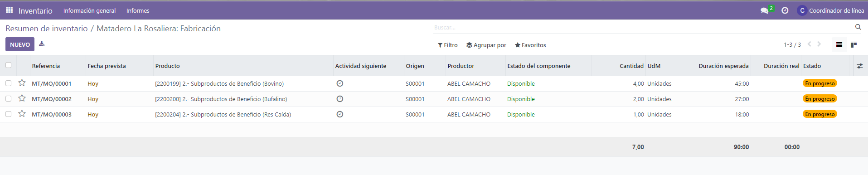868x175 pixels.
Task: Check the MT/MO/00001 row checkbox
Action: 8,83
